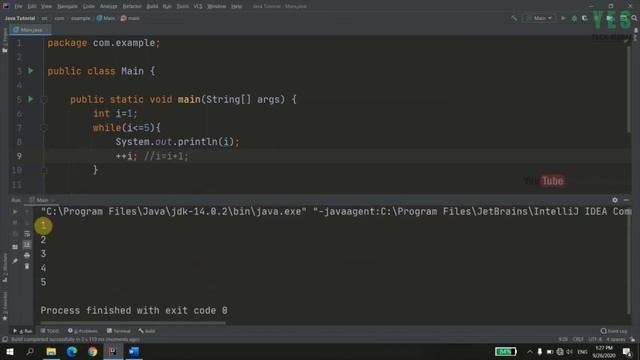Run Main from the top toolbar
Screen dimensions: 640x360
563,18
